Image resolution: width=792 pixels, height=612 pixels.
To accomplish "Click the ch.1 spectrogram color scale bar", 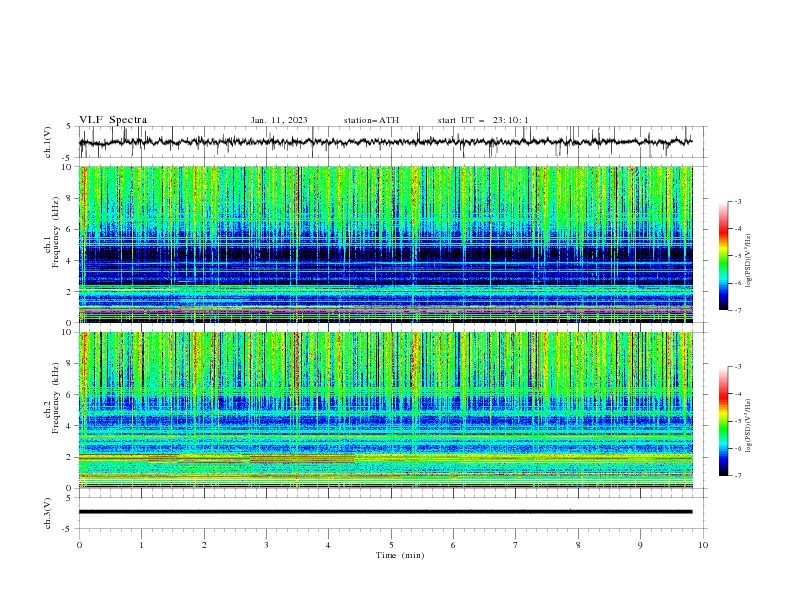I will tap(724, 256).
